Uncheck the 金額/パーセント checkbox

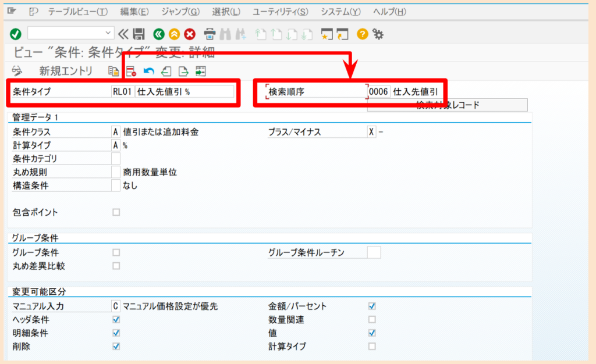372,306
